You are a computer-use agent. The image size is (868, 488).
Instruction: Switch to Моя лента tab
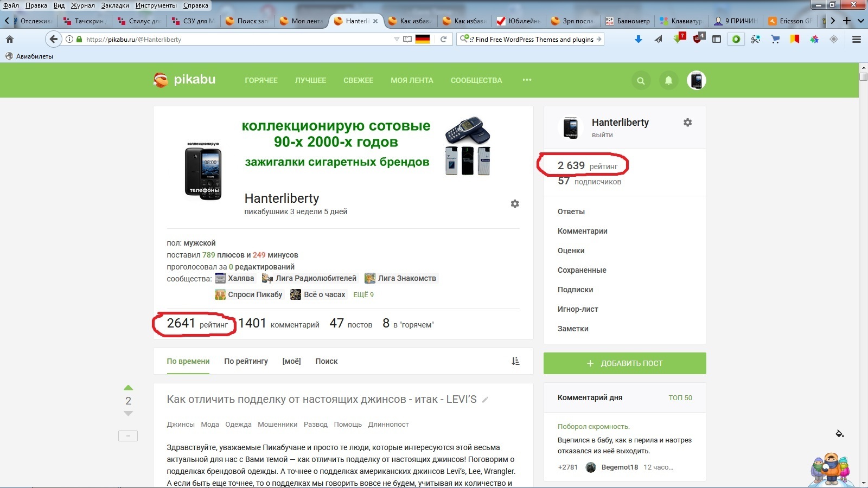(302, 21)
